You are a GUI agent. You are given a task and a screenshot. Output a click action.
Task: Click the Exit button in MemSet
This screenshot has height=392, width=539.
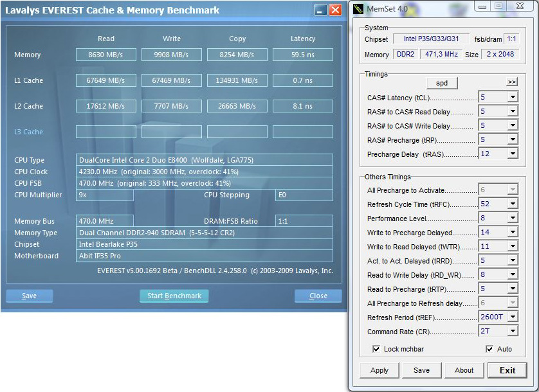(x=507, y=370)
